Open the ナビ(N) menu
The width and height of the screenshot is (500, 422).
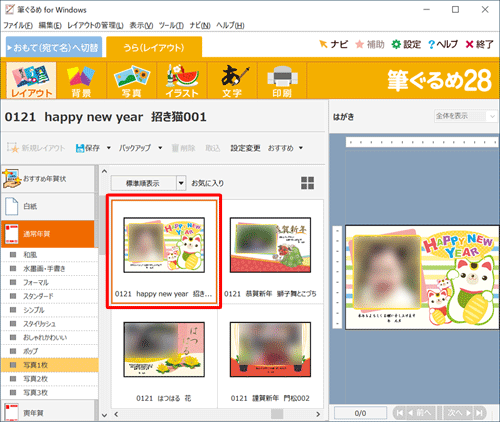coord(200,25)
